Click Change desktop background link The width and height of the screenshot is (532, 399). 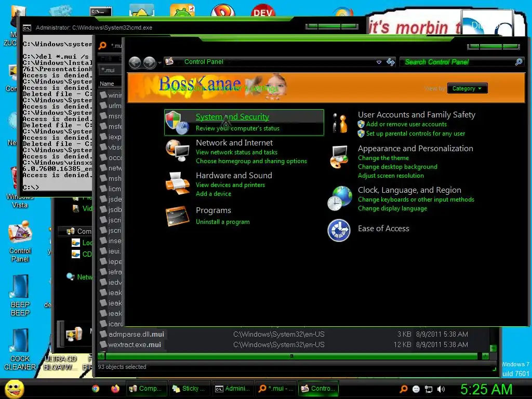click(397, 167)
